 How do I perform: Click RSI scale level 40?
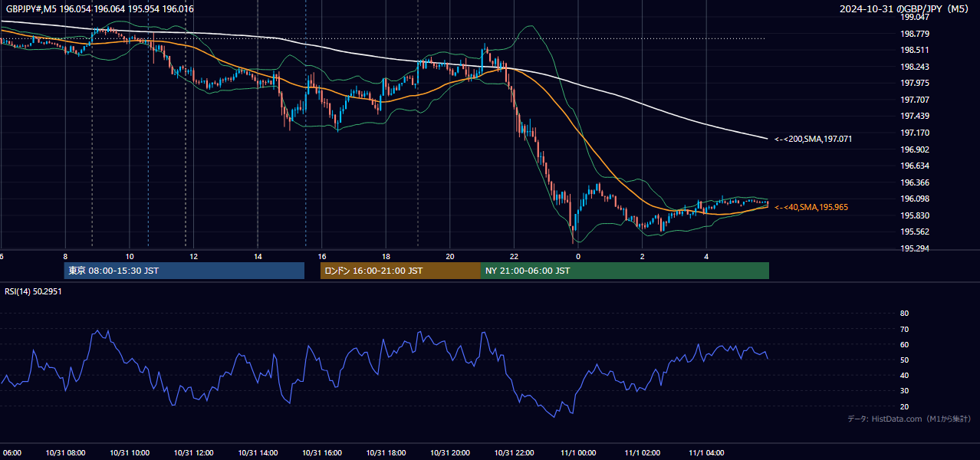tap(904, 376)
